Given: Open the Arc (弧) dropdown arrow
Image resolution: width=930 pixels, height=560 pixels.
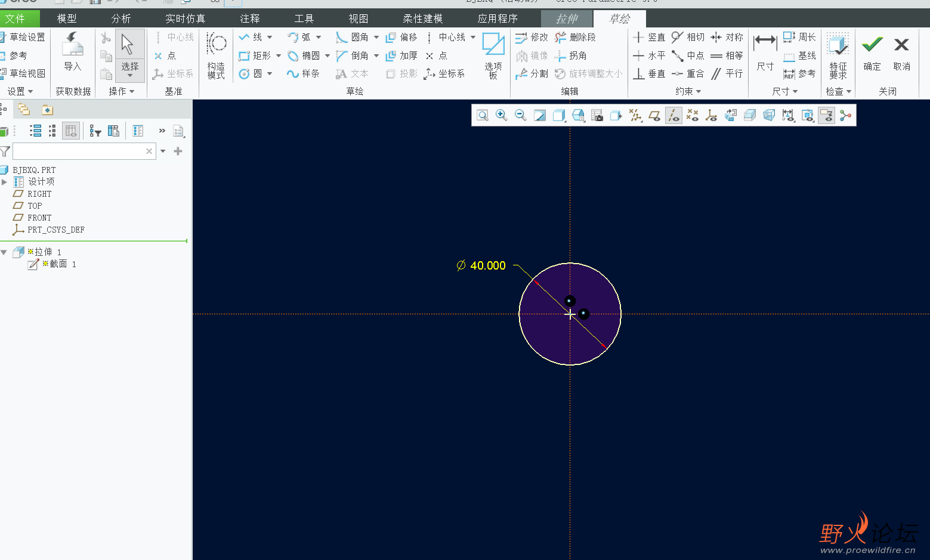Looking at the screenshot, I should point(319,37).
